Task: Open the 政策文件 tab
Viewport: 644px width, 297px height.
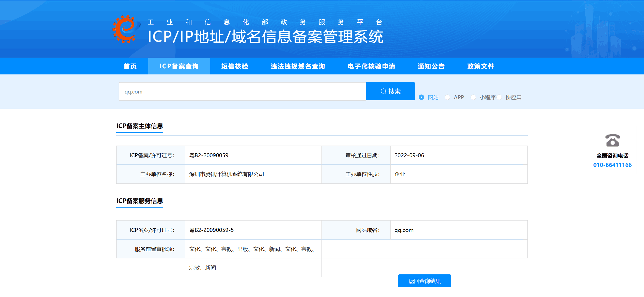Action: click(x=480, y=66)
